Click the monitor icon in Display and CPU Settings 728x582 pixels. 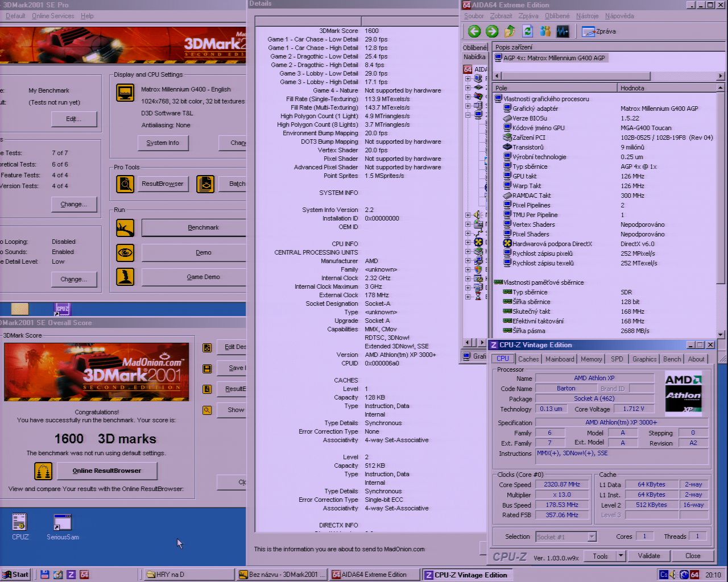click(x=125, y=92)
